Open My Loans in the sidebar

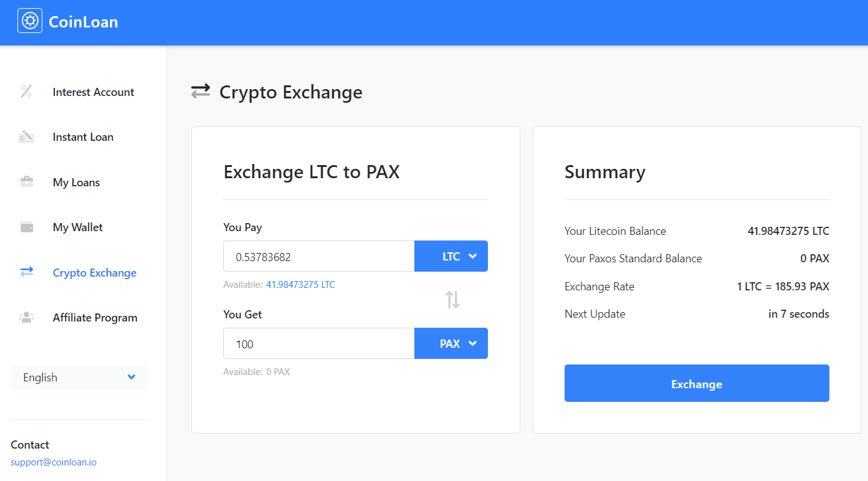point(76,183)
